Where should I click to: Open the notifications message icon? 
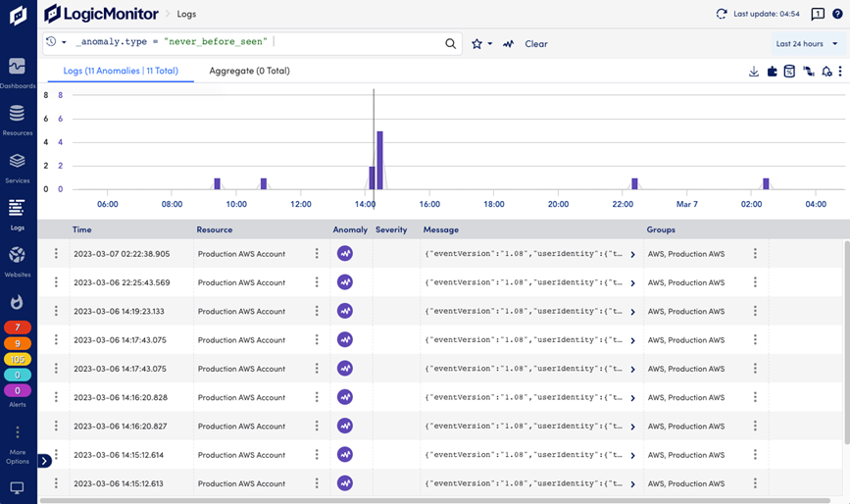click(818, 14)
